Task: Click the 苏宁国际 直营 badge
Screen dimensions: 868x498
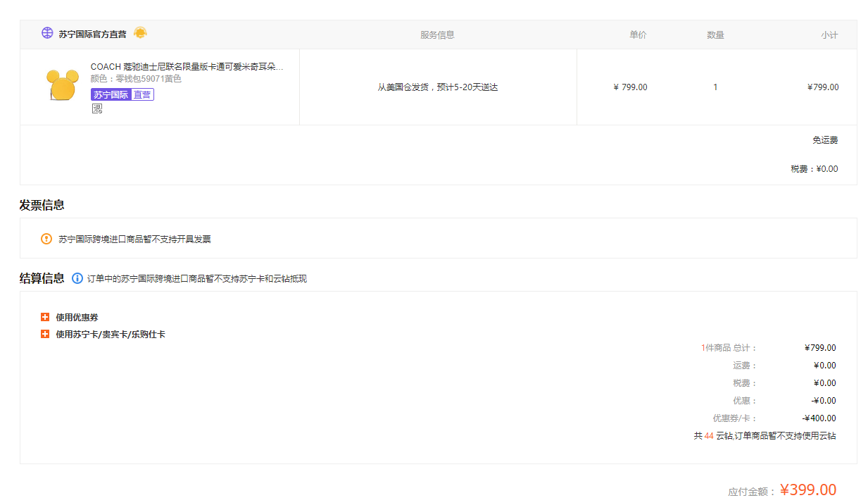Action: (122, 94)
